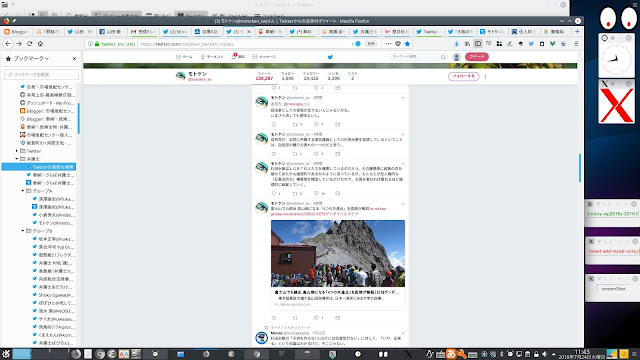Image resolution: width=640 pixels, height=360 pixels.
Task: Open the page actions three-dots menu
Action: click(388, 44)
